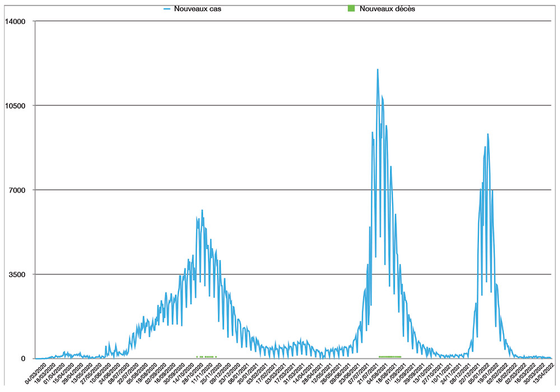560x392 pixels.
Task: Click the 10500 horizontal gridline
Action: 280,106
